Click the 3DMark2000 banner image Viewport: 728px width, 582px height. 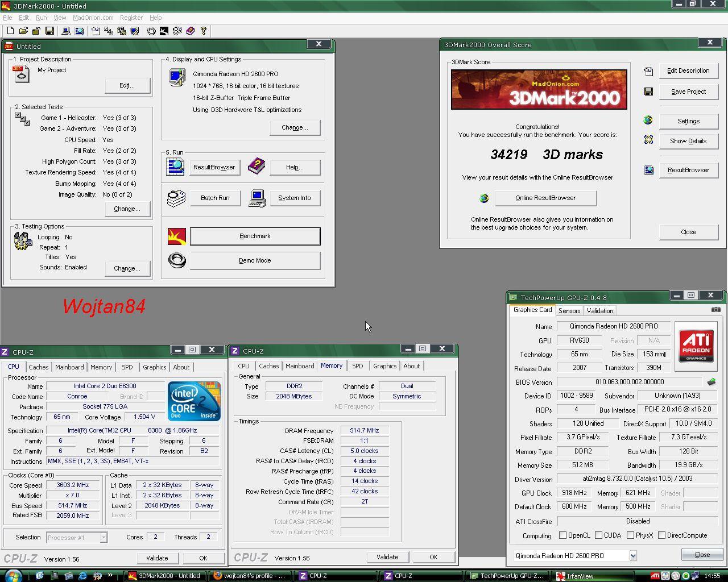click(x=539, y=89)
